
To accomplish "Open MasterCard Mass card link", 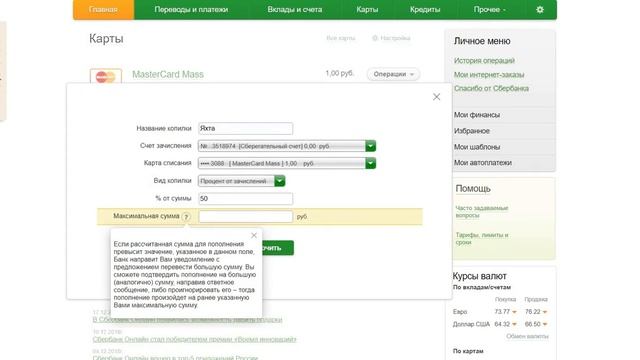I will click(168, 74).
